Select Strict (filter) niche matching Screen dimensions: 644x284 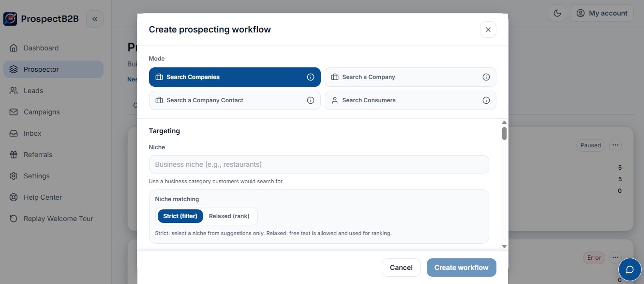pos(180,216)
